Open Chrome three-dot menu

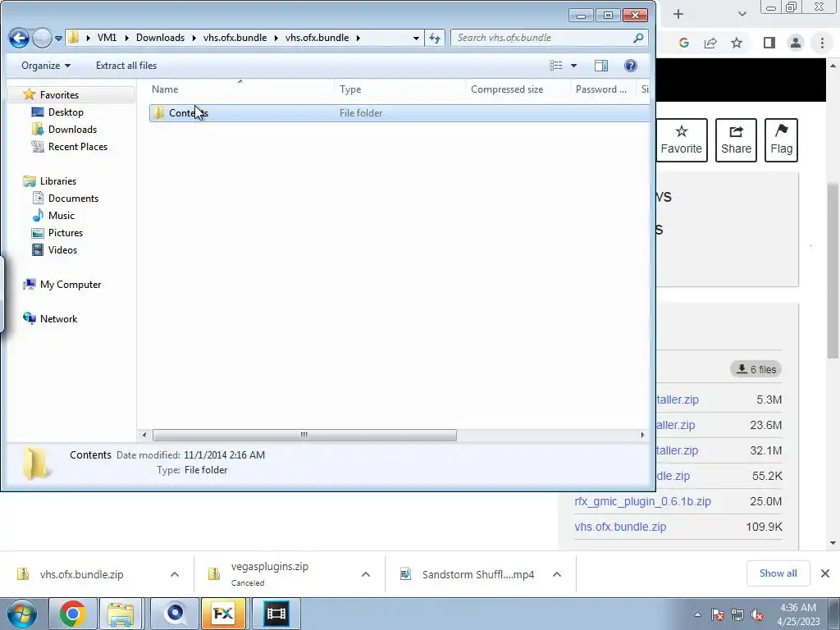(822, 43)
